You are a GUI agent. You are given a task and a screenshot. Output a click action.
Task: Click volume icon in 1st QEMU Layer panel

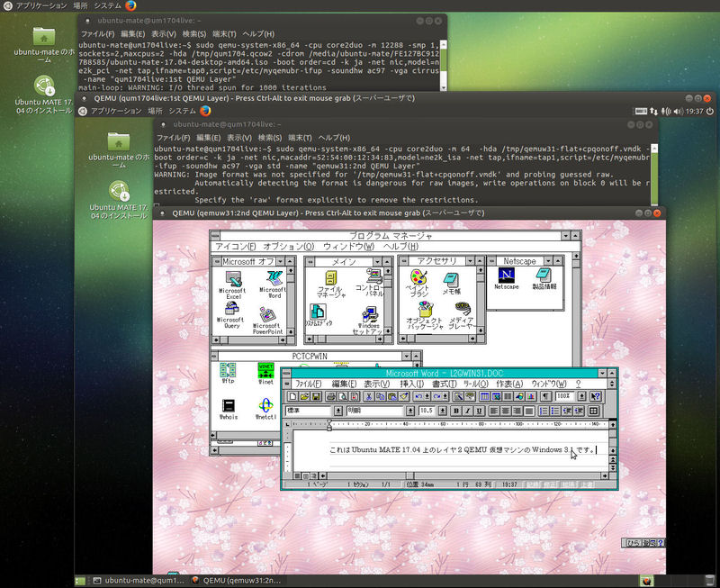click(679, 111)
